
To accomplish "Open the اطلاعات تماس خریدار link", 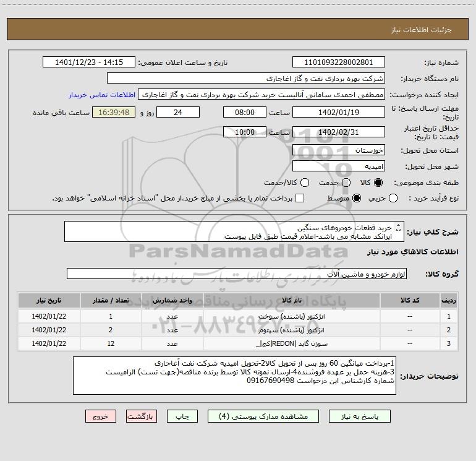I will coord(102,95).
